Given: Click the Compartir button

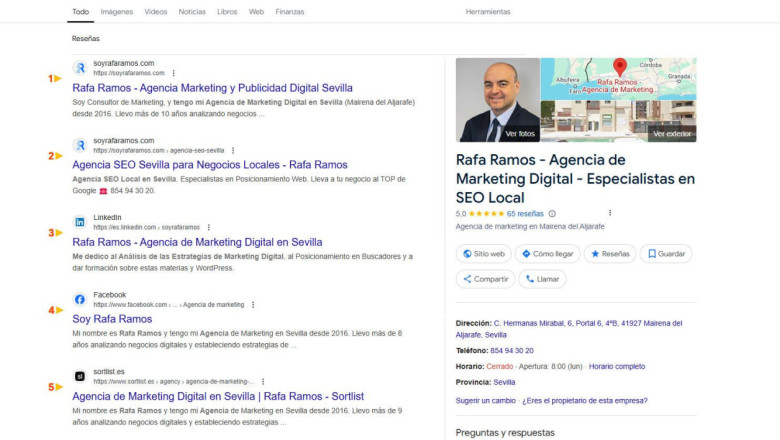Looking at the screenshot, I should [x=486, y=279].
